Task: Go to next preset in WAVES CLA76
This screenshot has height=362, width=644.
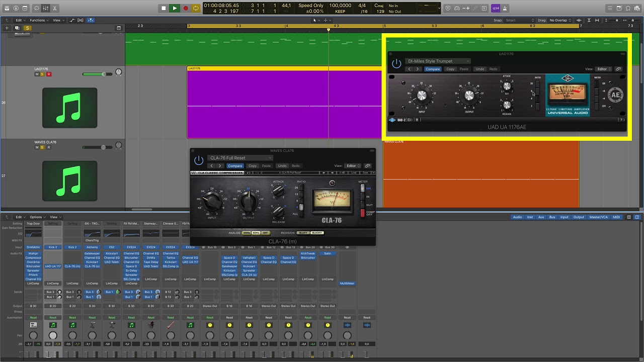Action: click(x=220, y=165)
